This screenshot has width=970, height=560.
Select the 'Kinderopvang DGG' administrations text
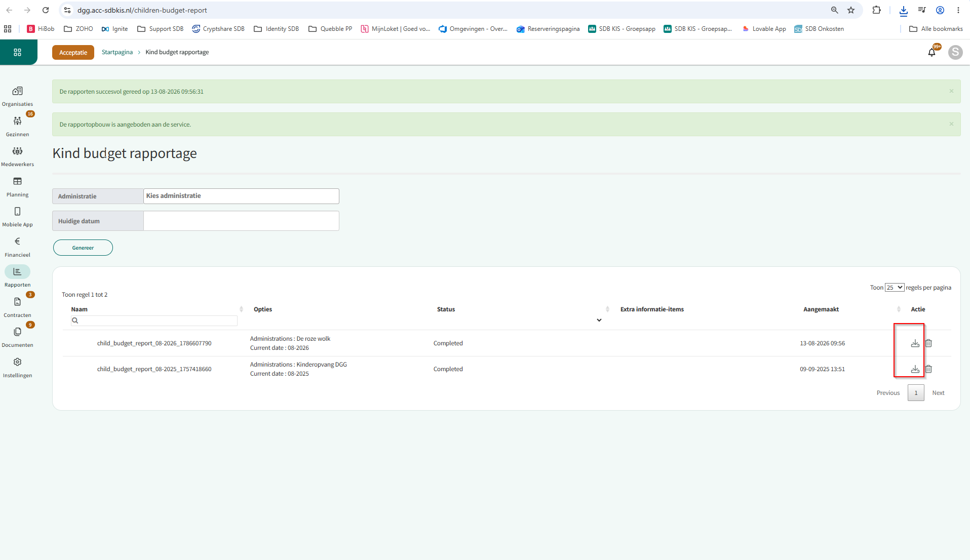322,365
